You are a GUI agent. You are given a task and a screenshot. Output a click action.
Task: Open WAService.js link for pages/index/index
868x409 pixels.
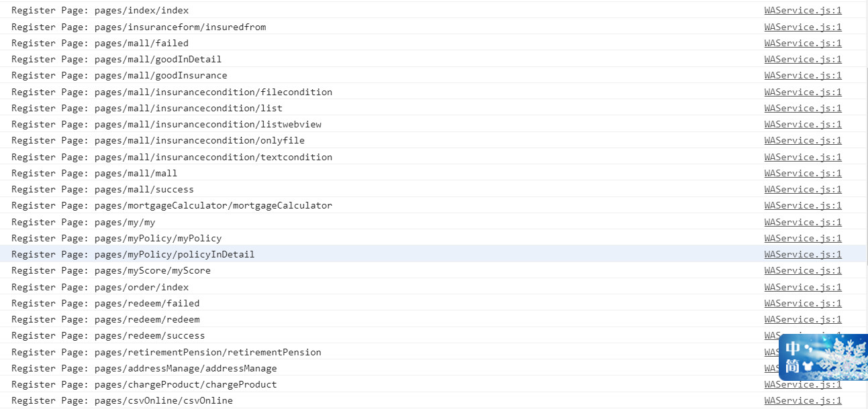click(802, 11)
